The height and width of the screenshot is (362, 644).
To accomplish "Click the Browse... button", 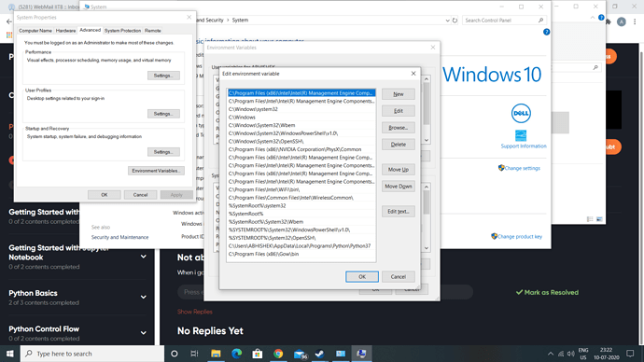I will (x=398, y=128).
